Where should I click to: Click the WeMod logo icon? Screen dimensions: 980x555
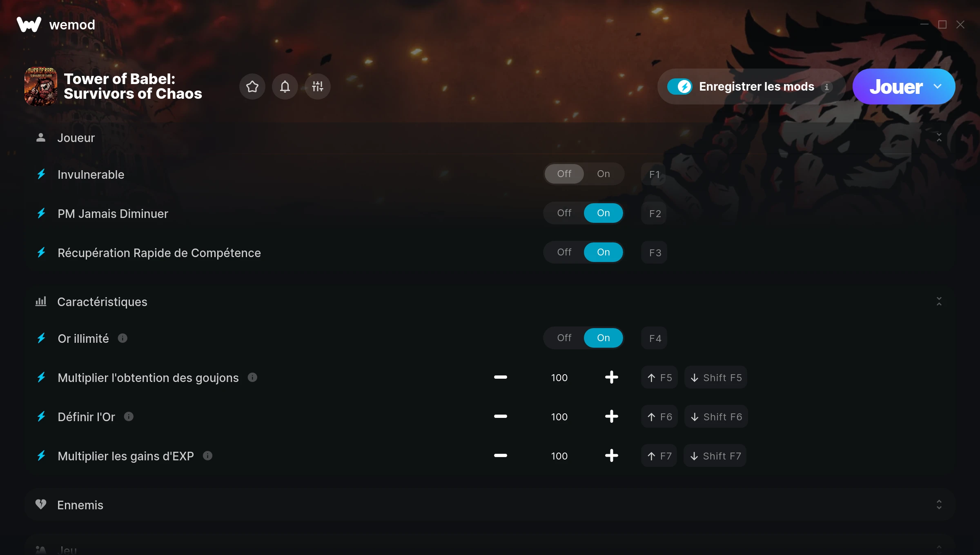(x=29, y=24)
